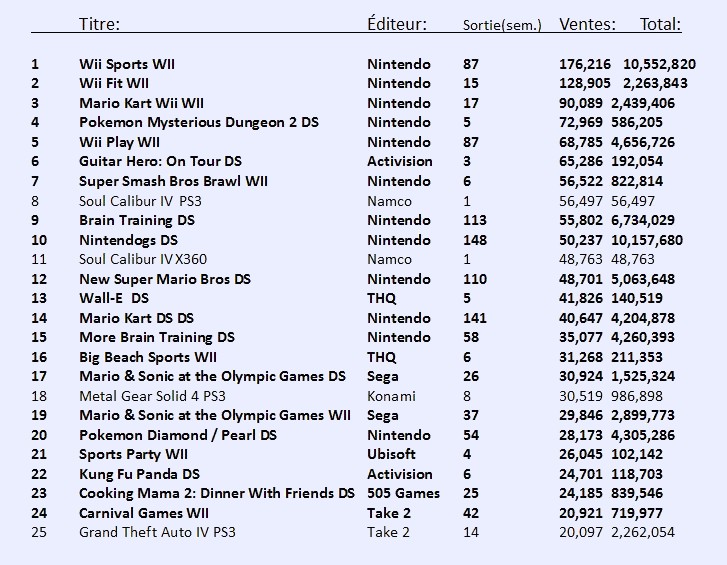Image resolution: width=727 pixels, height=565 pixels.
Task: Click the Total column header
Action: [661, 24]
